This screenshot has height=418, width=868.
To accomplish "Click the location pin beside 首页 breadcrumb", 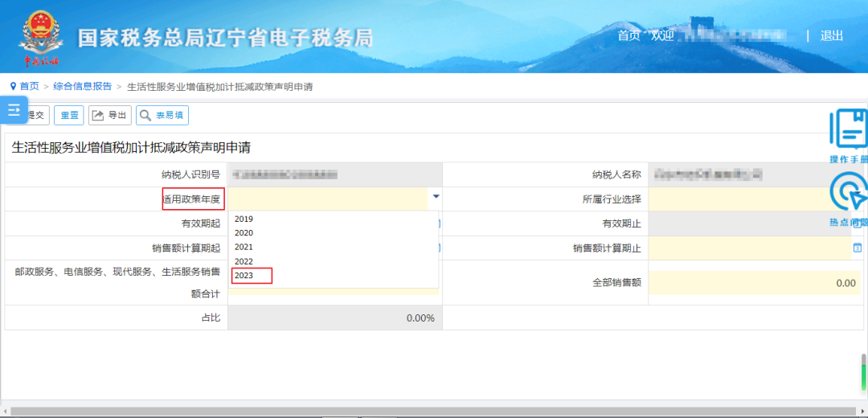I will coord(13,86).
